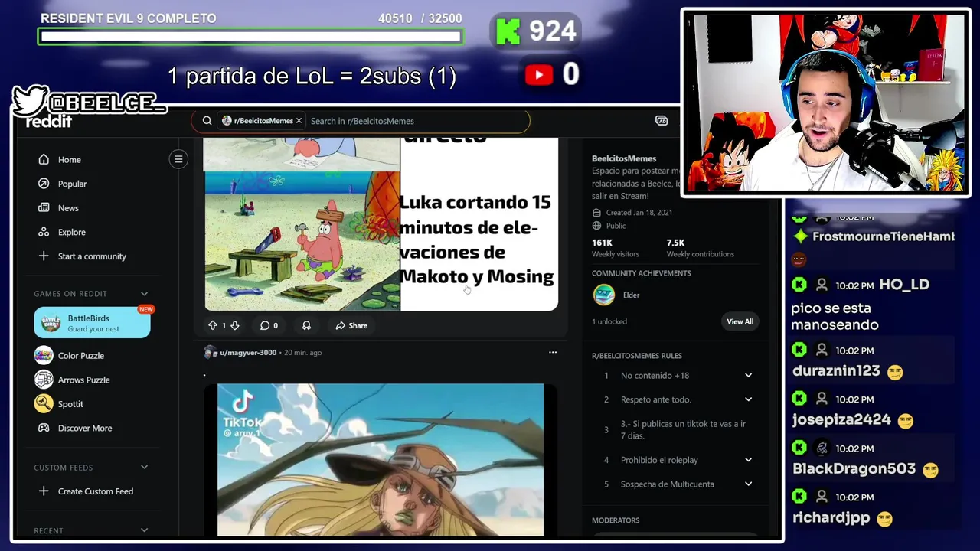Click the Color Puzzle icon
The image size is (980, 551).
tap(44, 355)
